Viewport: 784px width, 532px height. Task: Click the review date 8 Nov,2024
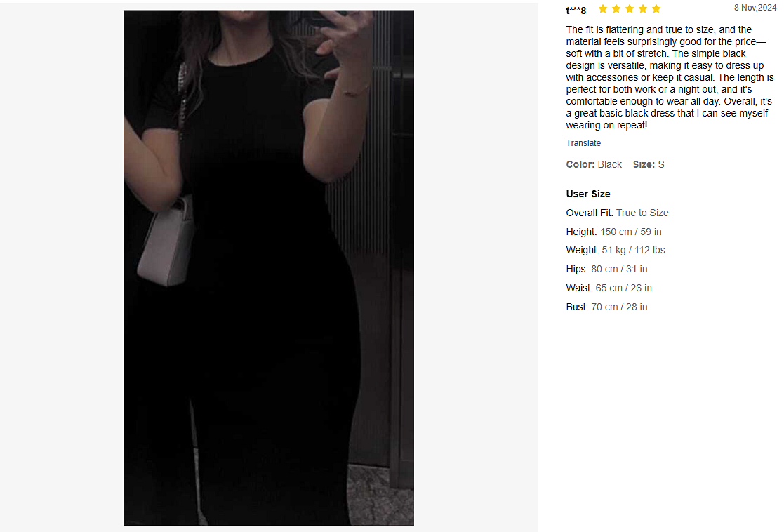click(x=755, y=8)
